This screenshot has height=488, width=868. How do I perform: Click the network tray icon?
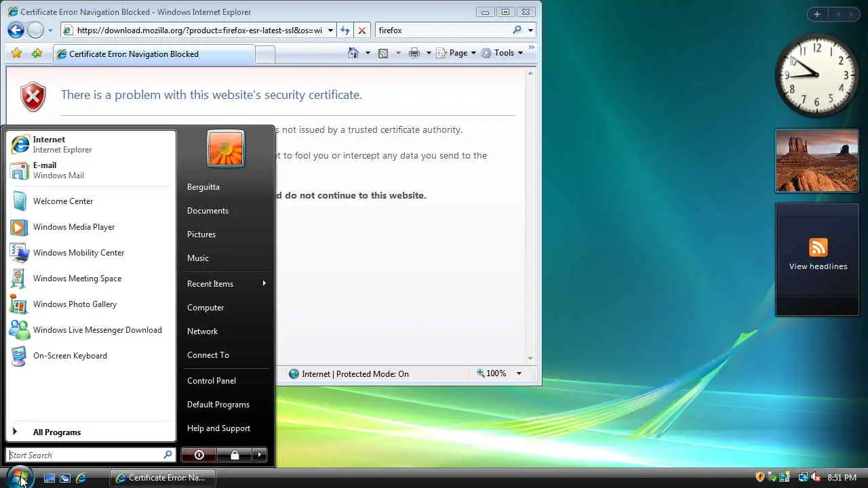(804, 478)
